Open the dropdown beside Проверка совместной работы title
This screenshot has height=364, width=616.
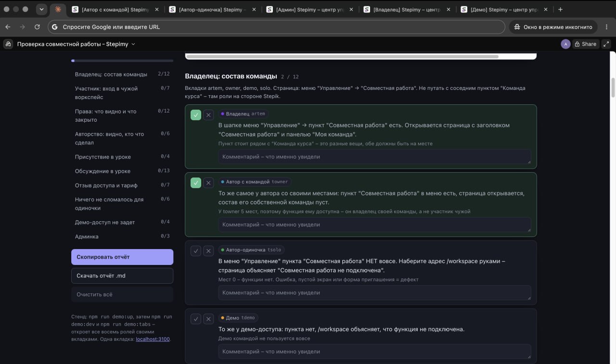click(133, 44)
